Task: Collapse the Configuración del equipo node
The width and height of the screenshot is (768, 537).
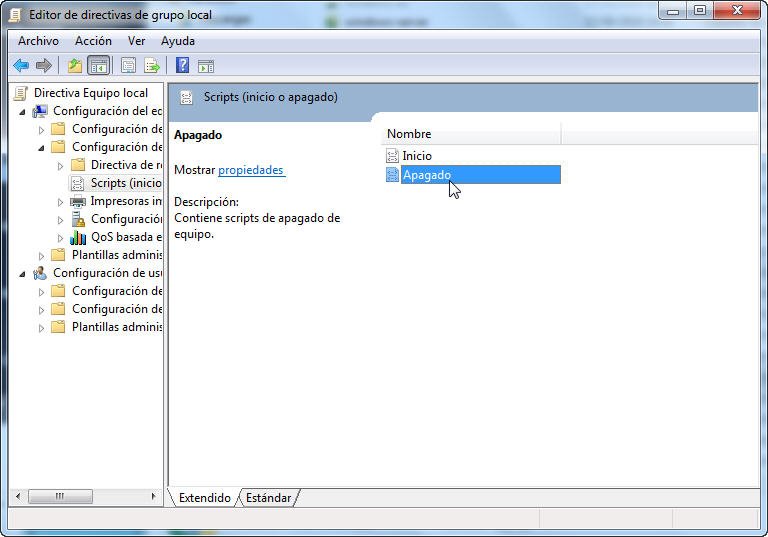Action: tap(22, 112)
